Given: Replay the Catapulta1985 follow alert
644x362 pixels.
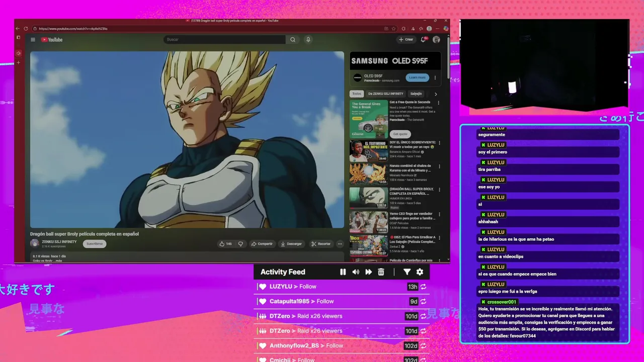Looking at the screenshot, I should click(x=424, y=302).
